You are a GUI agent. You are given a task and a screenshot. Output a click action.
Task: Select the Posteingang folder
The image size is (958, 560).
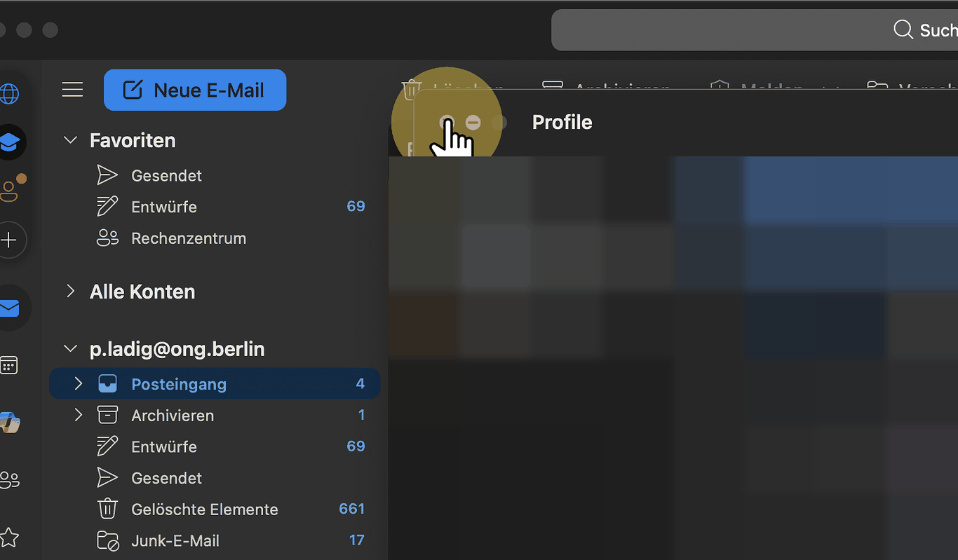click(x=215, y=384)
